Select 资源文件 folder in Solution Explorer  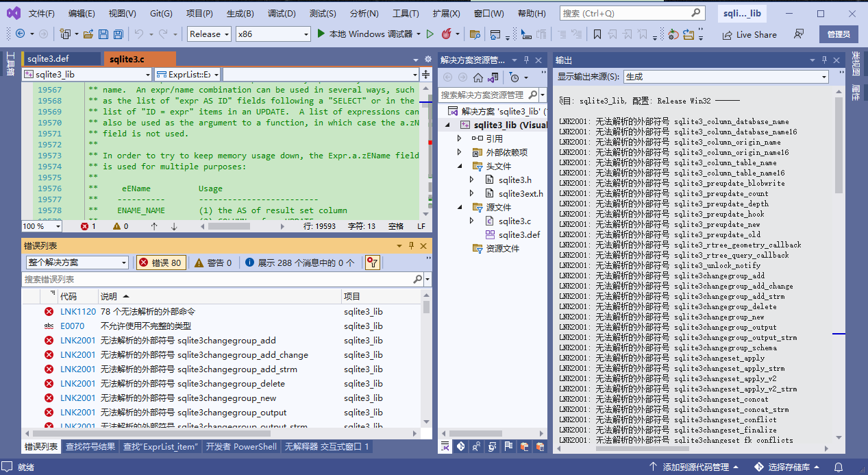(x=502, y=248)
